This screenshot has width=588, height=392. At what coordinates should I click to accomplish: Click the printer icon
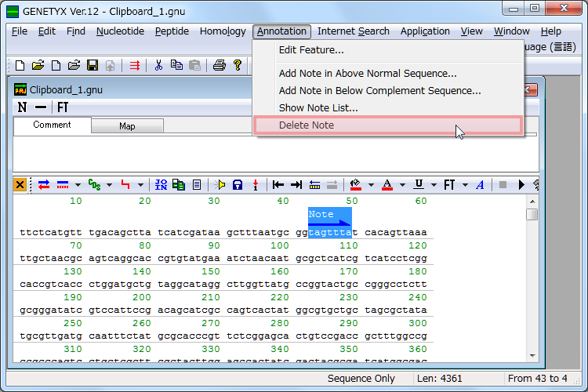point(220,65)
